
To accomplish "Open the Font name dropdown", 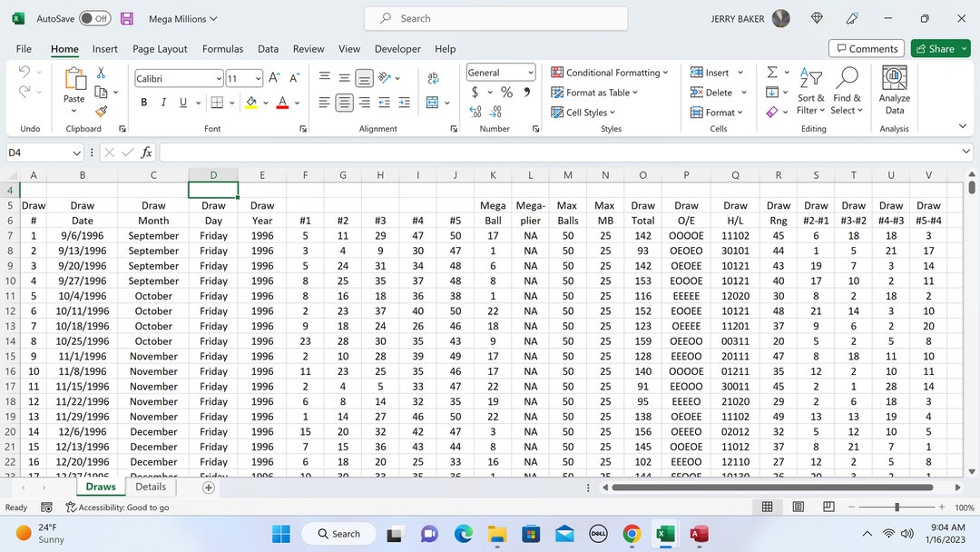I will click(219, 79).
